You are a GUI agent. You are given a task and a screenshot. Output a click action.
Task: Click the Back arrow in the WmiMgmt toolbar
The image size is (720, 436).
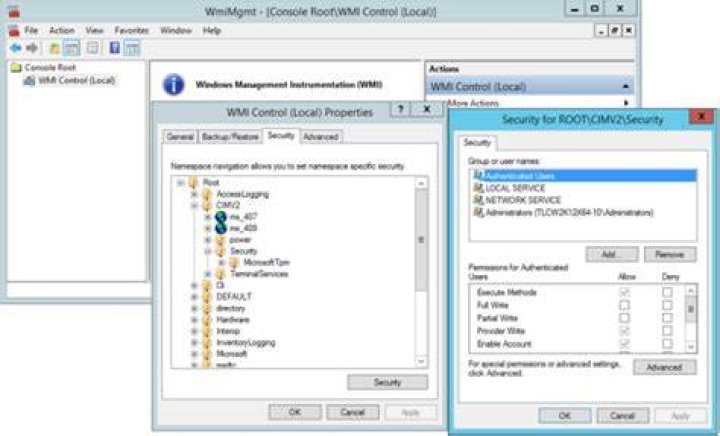point(16,48)
